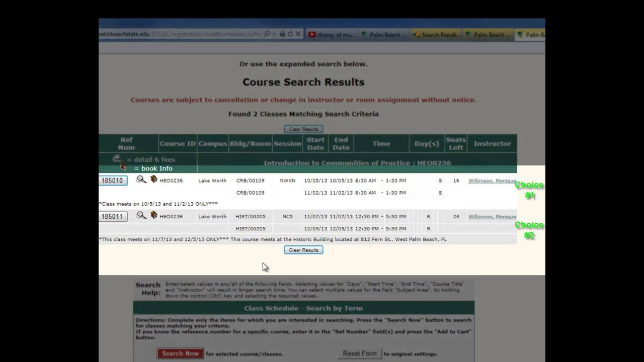Switch to the Search Result tab
The image size is (644, 362).
pos(436,35)
